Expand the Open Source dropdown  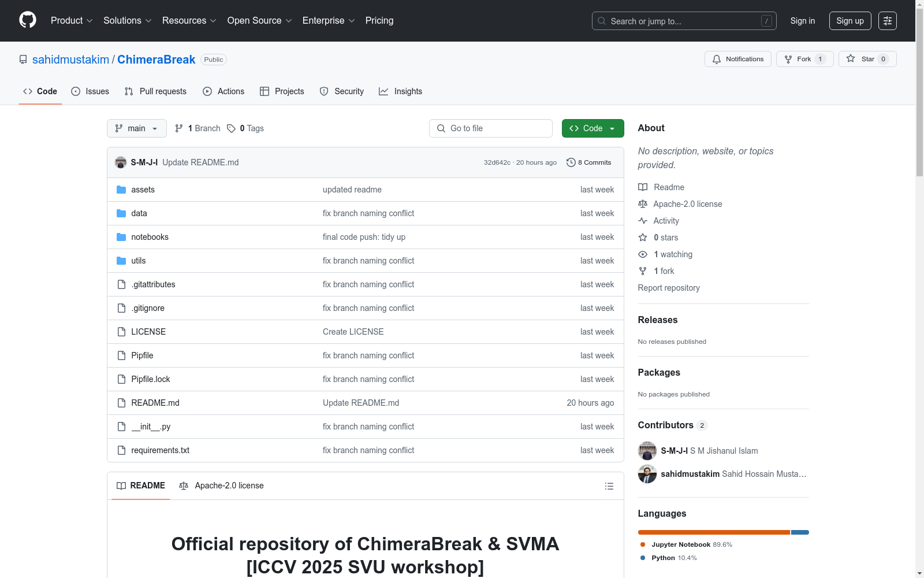pos(260,21)
